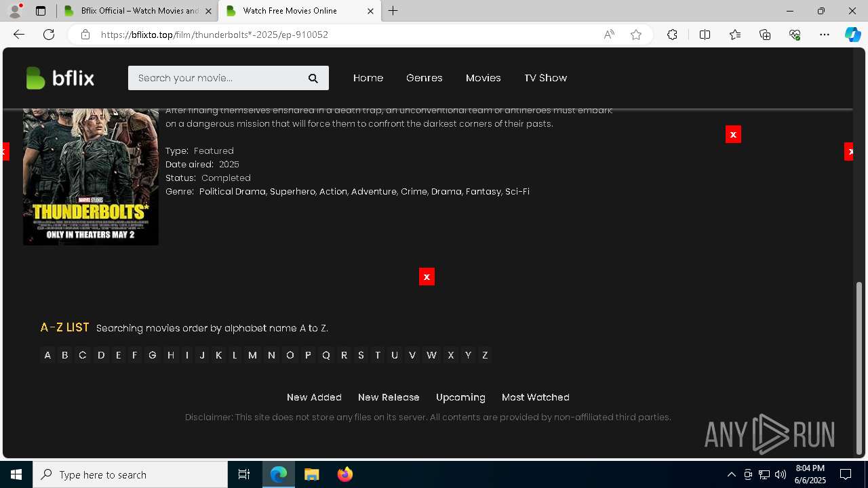Open a new tab

point(393,11)
